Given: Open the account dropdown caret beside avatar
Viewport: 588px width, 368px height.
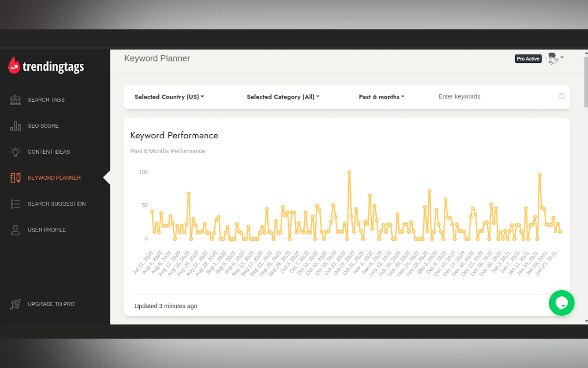Looking at the screenshot, I should tap(562, 58).
